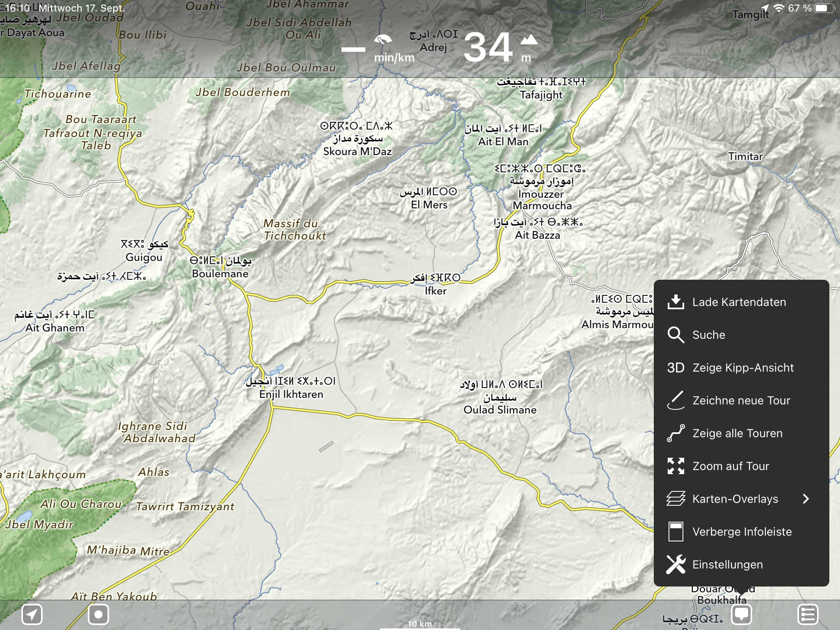This screenshot has height=630, width=840.
Task: Tap the 3D icon for tilt view
Action: [676, 367]
